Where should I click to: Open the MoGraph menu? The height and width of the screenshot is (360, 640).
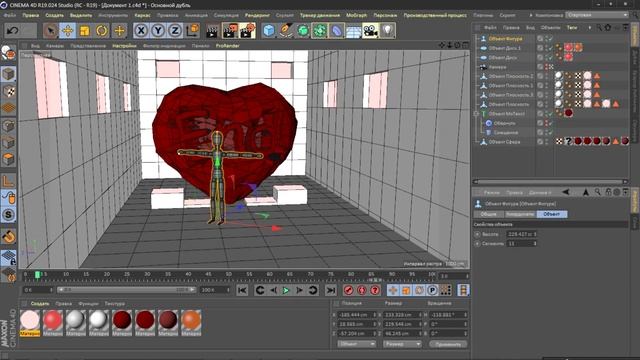tap(356, 15)
